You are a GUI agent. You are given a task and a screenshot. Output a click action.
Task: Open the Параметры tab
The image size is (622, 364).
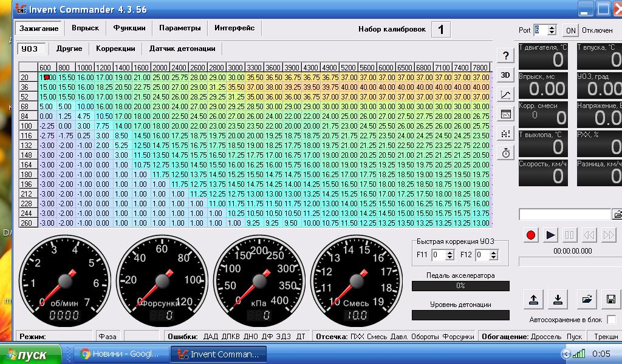click(180, 28)
